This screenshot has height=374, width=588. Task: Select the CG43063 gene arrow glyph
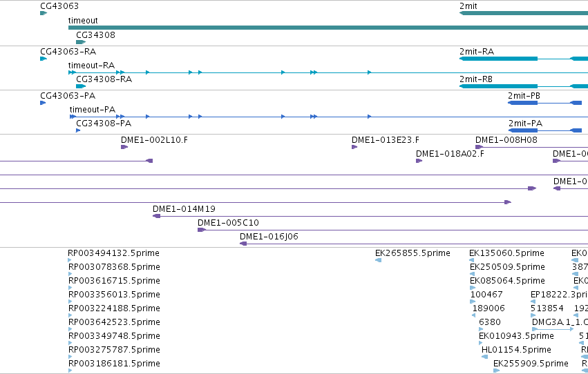44,13
